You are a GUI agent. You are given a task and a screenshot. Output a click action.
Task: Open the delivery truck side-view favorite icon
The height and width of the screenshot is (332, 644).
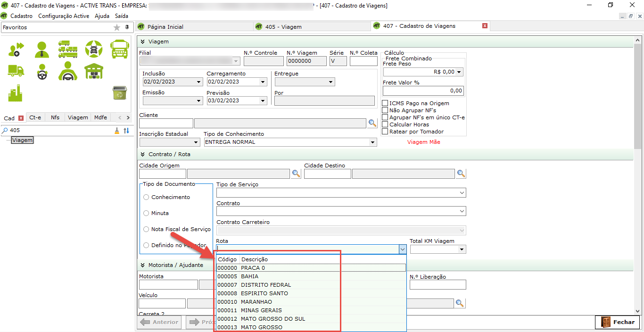[x=16, y=71]
